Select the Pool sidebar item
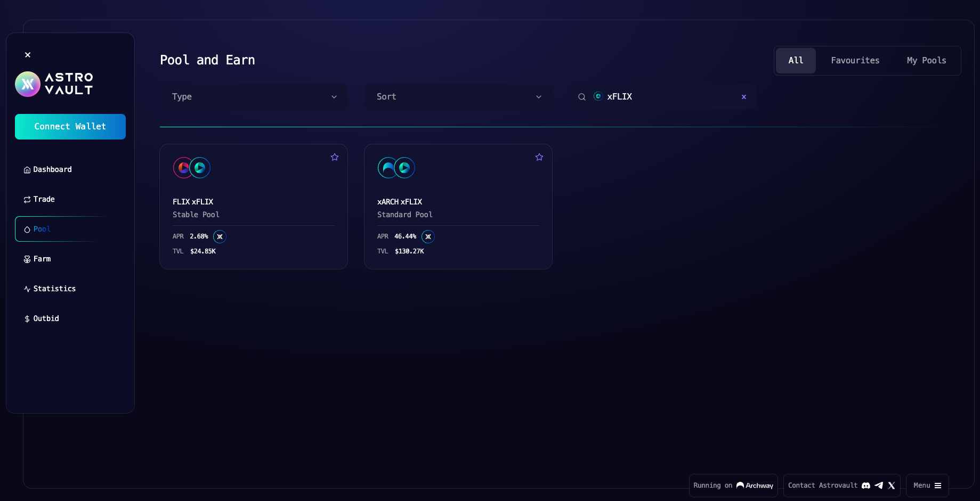The height and width of the screenshot is (501, 980). tap(70, 229)
